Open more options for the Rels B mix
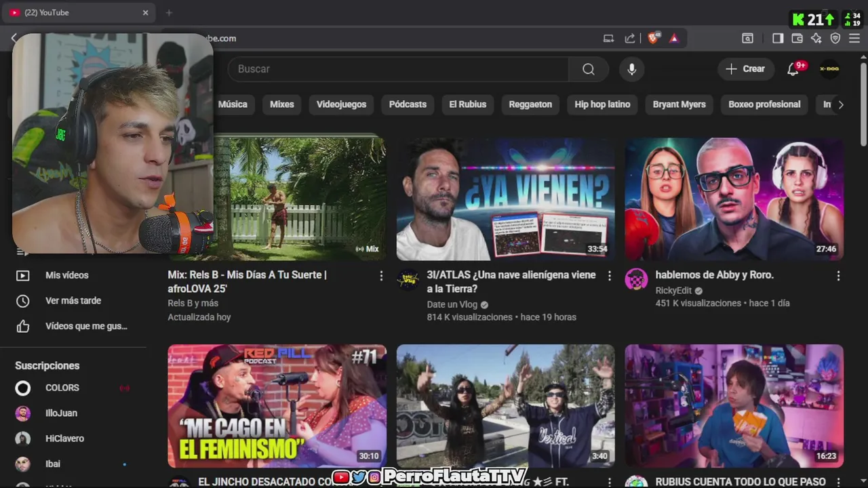868x488 pixels. point(381,276)
